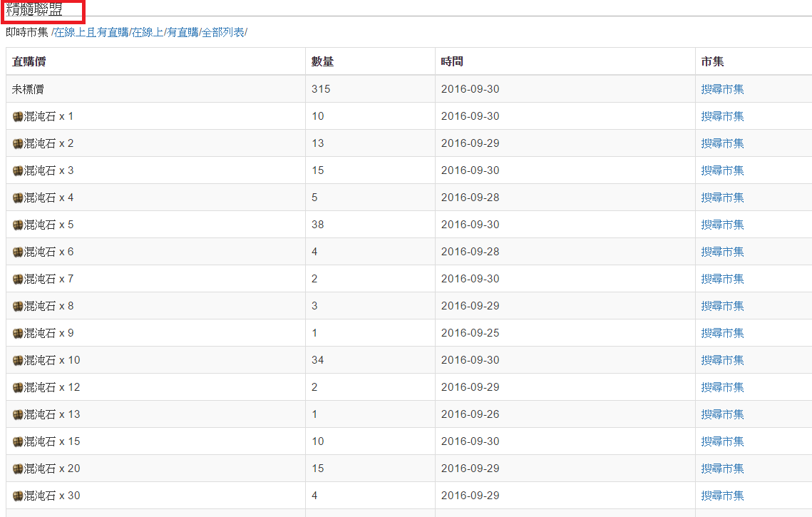The image size is (812, 517).
Task: Click the chaos orb icon for 混沌石 x 1
Action: click(x=18, y=116)
